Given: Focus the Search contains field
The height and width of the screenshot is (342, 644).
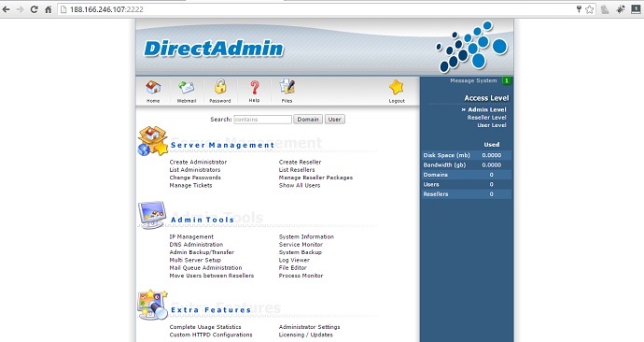Looking at the screenshot, I should [x=263, y=120].
